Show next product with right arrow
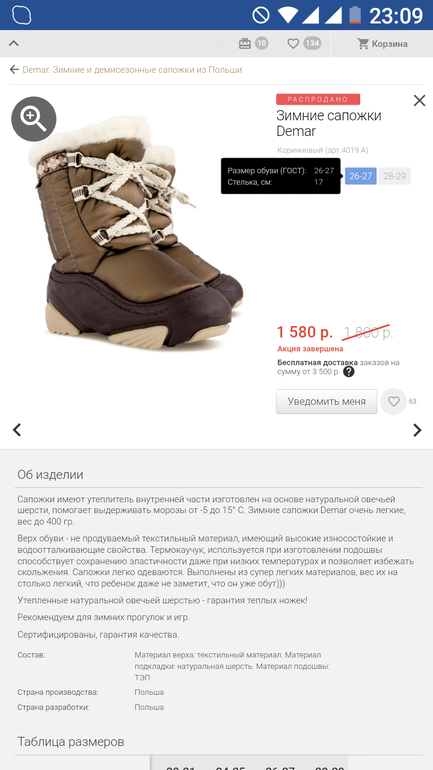Viewport: 433px width, 770px height. [417, 430]
